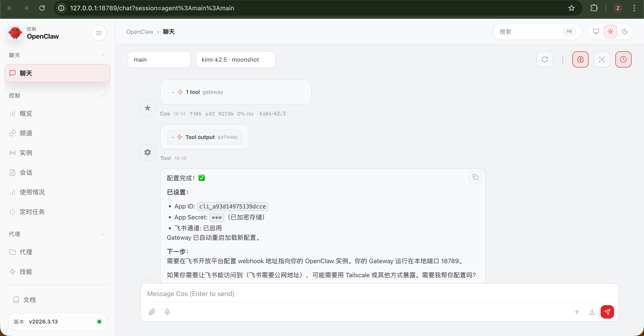Refresh the chat with the reload icon
This screenshot has height=336, width=644.
click(544, 59)
